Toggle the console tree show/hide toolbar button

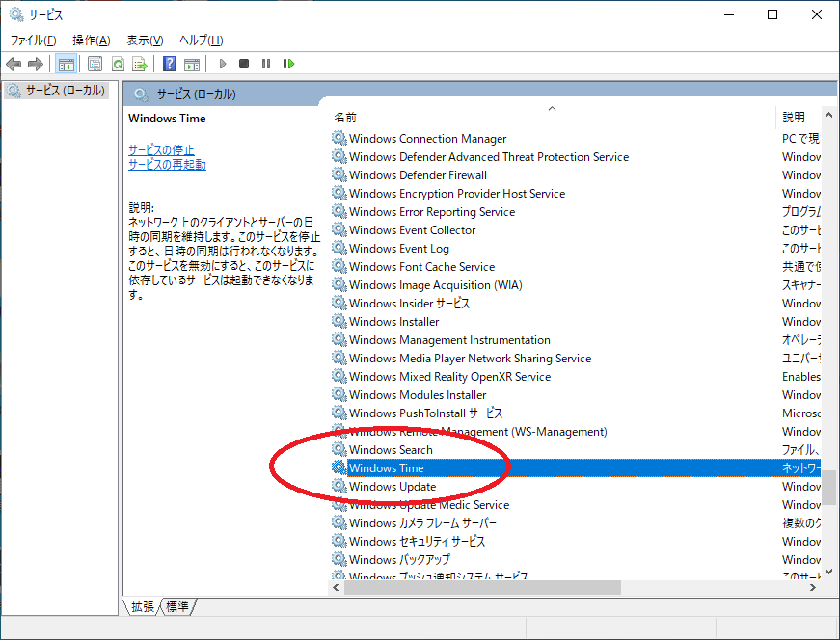click(67, 64)
